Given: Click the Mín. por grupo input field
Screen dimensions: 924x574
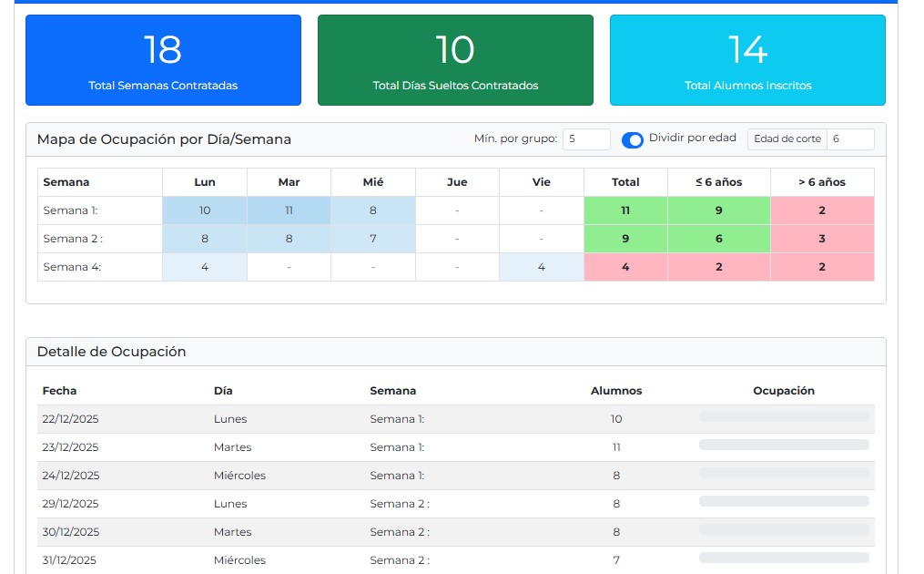Looking at the screenshot, I should point(585,139).
